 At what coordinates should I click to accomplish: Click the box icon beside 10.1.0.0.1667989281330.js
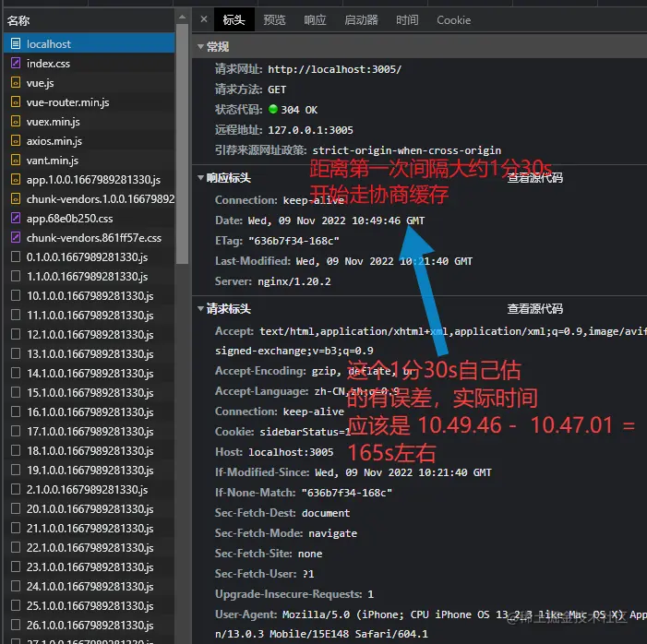pyautogui.click(x=16, y=296)
